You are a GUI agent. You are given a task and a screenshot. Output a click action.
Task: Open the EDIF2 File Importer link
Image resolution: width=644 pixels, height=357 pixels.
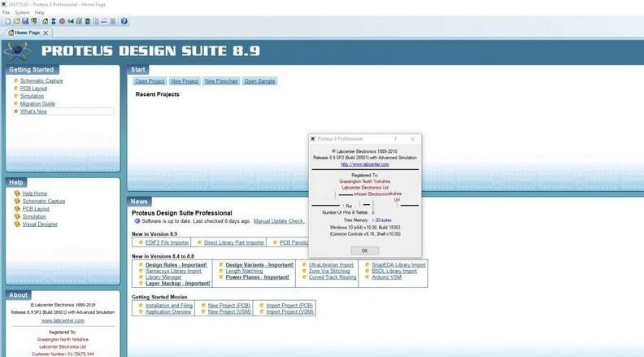167,243
